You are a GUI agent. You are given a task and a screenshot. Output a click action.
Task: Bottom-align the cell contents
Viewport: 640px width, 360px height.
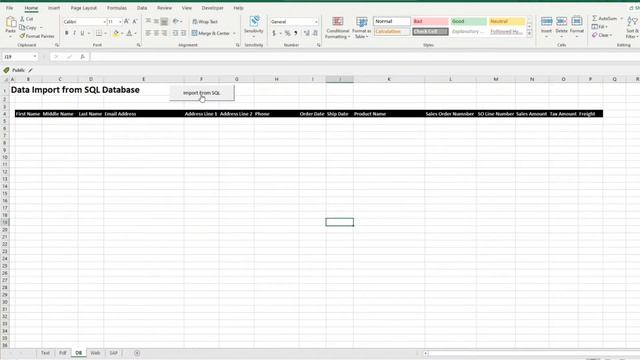164,22
